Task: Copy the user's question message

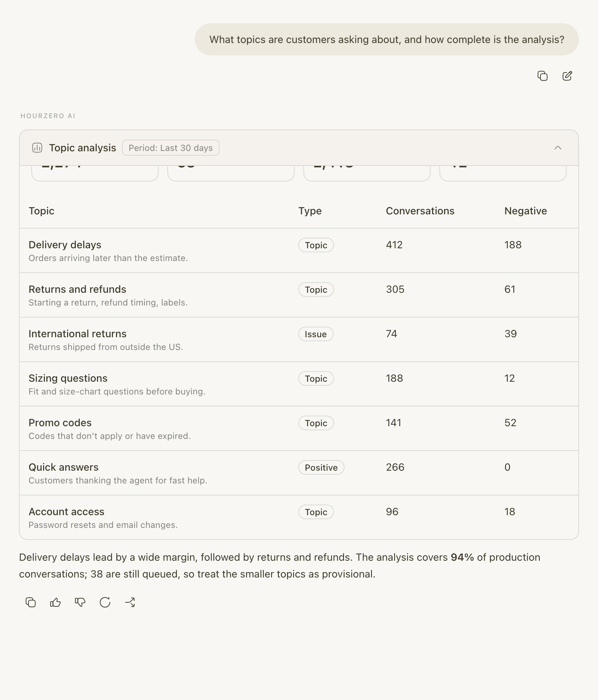Action: [x=543, y=76]
